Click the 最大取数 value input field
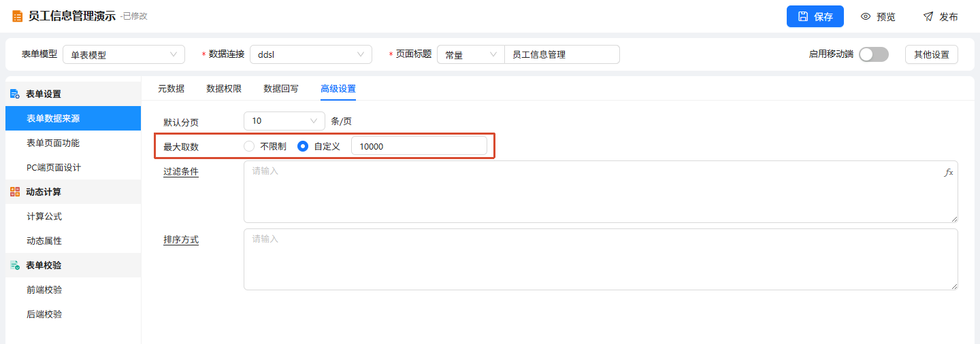 pyautogui.click(x=419, y=146)
